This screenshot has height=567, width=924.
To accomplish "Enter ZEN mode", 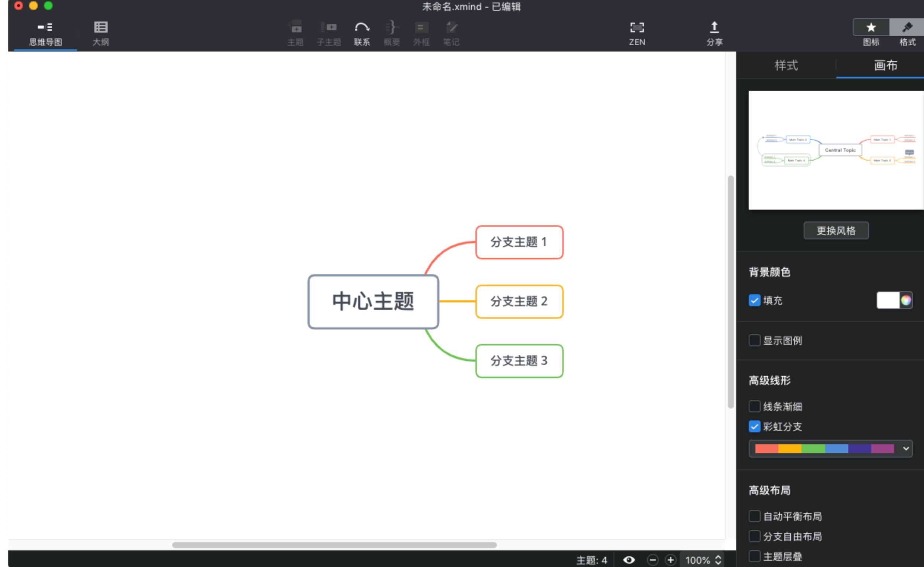I will coord(637,33).
